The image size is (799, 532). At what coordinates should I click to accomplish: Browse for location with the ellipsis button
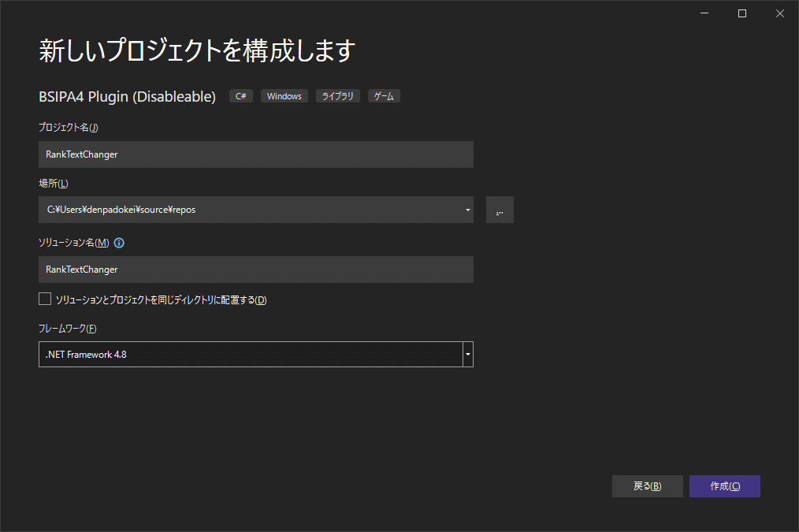pos(500,210)
